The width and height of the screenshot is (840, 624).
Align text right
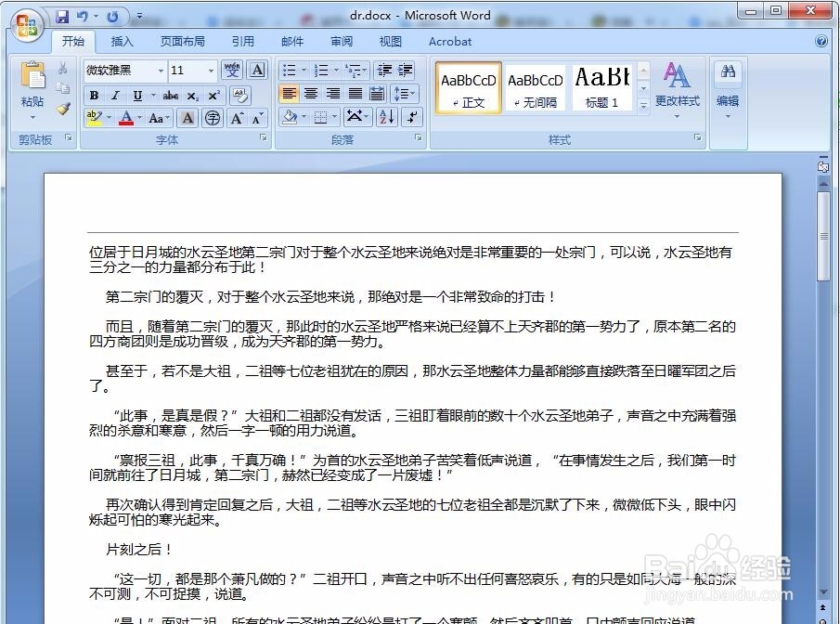point(333,94)
